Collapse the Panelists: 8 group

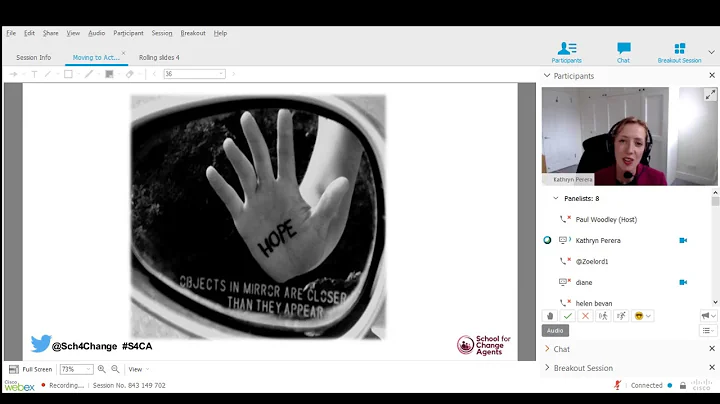556,198
